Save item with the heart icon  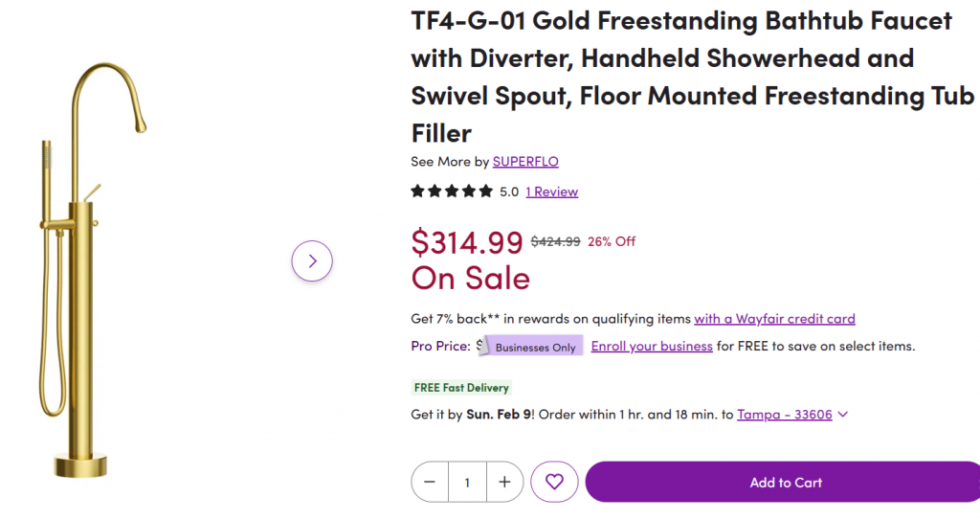click(x=554, y=482)
